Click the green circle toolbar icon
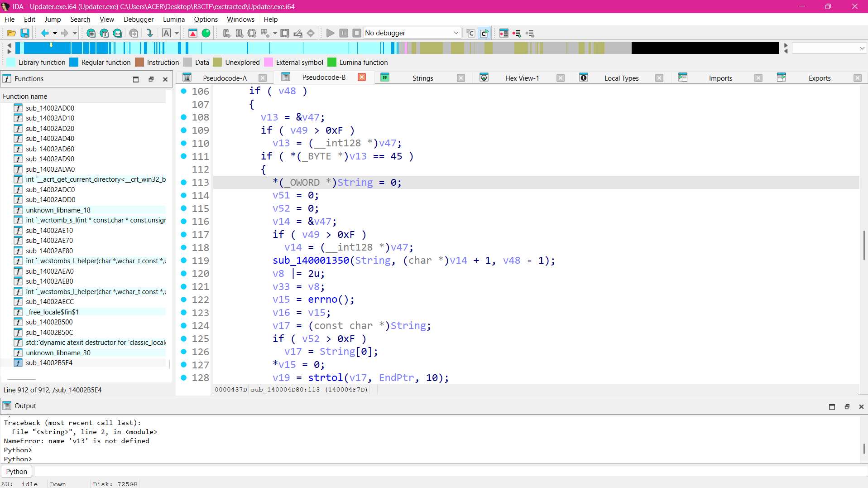 click(x=206, y=33)
